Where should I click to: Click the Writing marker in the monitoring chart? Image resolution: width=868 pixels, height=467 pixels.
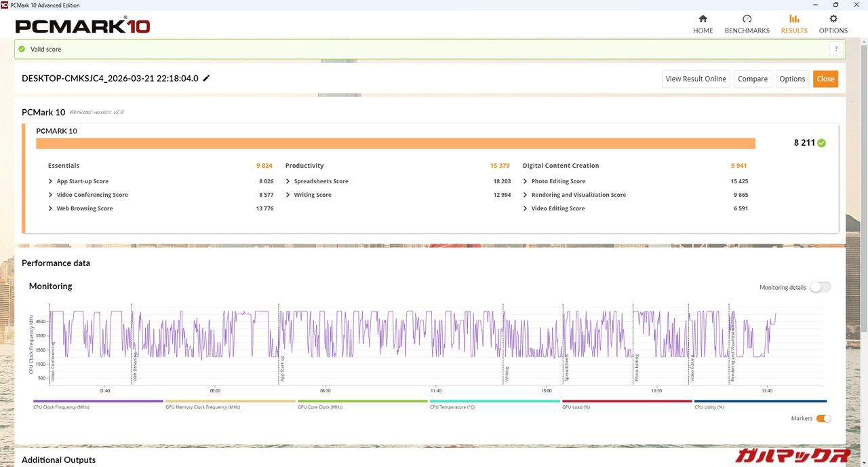[506, 374]
